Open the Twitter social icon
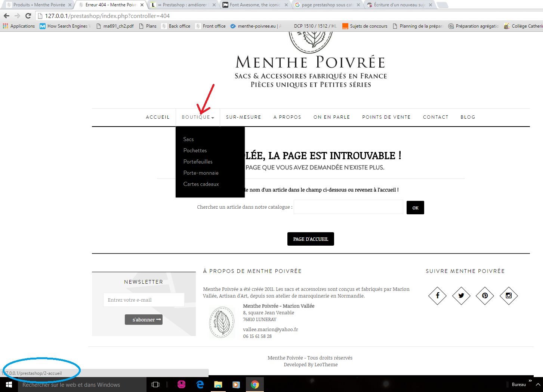543x392 pixels. tap(461, 296)
